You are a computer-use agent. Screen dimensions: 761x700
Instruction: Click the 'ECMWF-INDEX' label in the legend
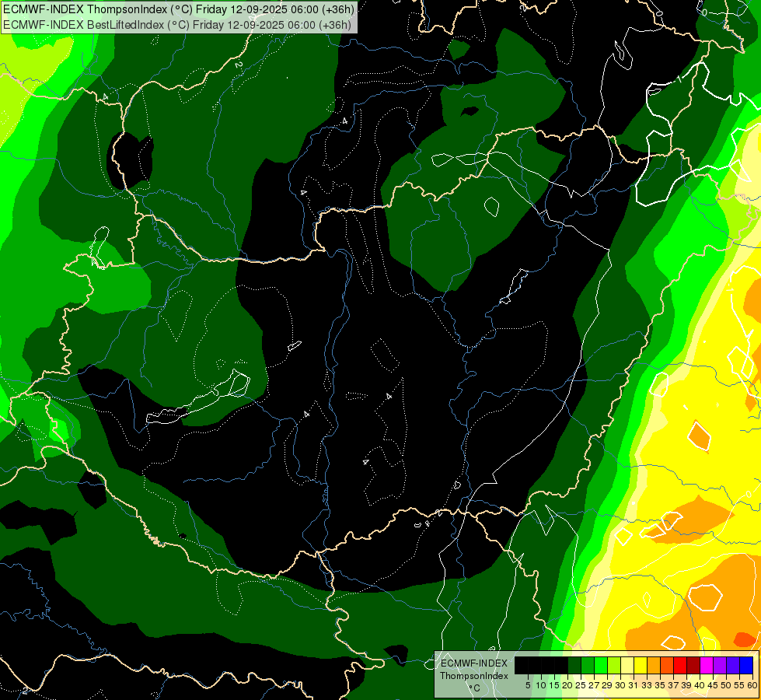[x=474, y=663]
